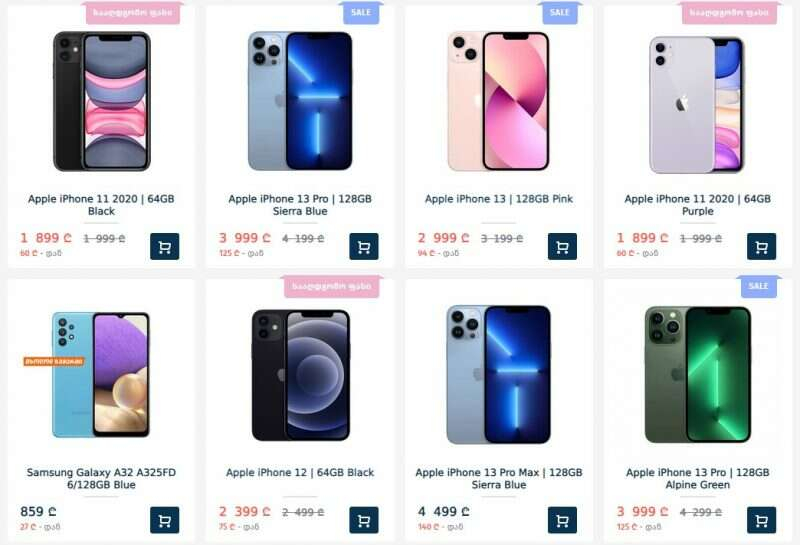View the pink iPhone 13 product image
The image size is (800, 545).
point(498,101)
